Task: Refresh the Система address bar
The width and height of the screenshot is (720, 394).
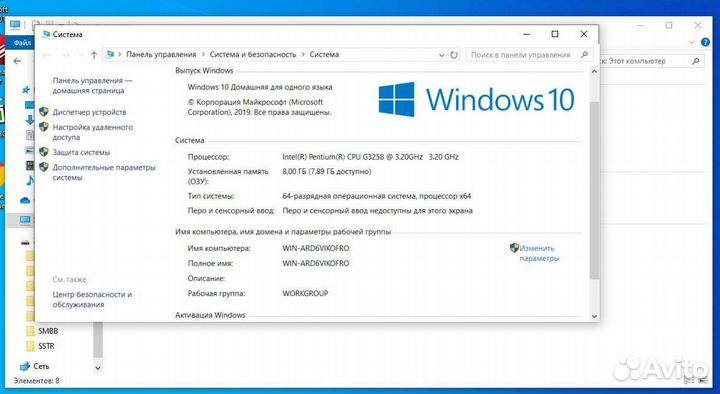Action: (454, 55)
